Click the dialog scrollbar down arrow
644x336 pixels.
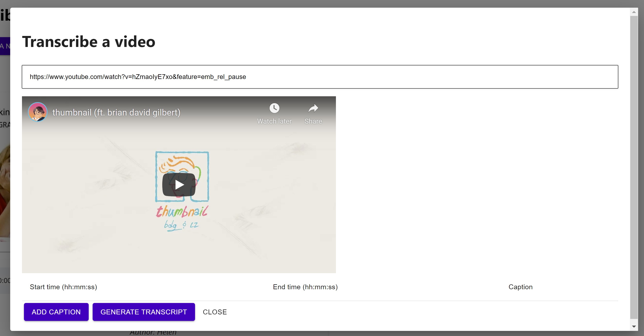click(634, 326)
